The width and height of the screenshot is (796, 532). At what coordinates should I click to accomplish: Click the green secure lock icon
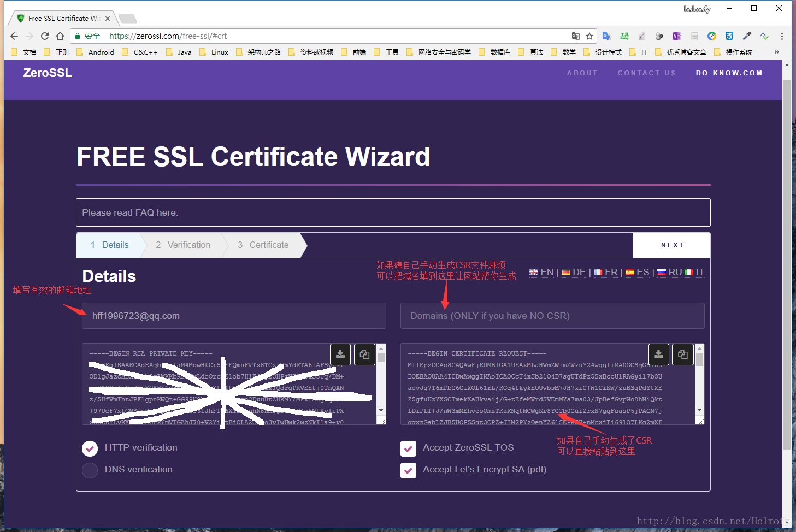[78, 36]
